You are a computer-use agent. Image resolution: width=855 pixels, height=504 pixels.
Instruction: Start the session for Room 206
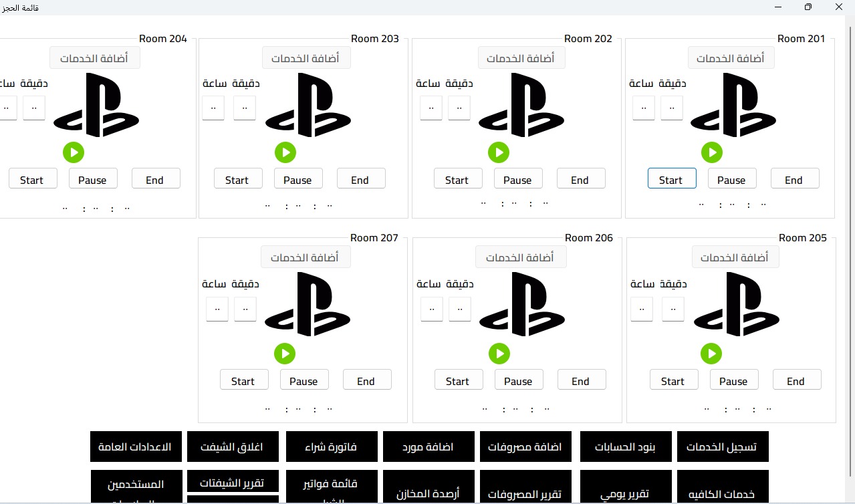click(459, 380)
